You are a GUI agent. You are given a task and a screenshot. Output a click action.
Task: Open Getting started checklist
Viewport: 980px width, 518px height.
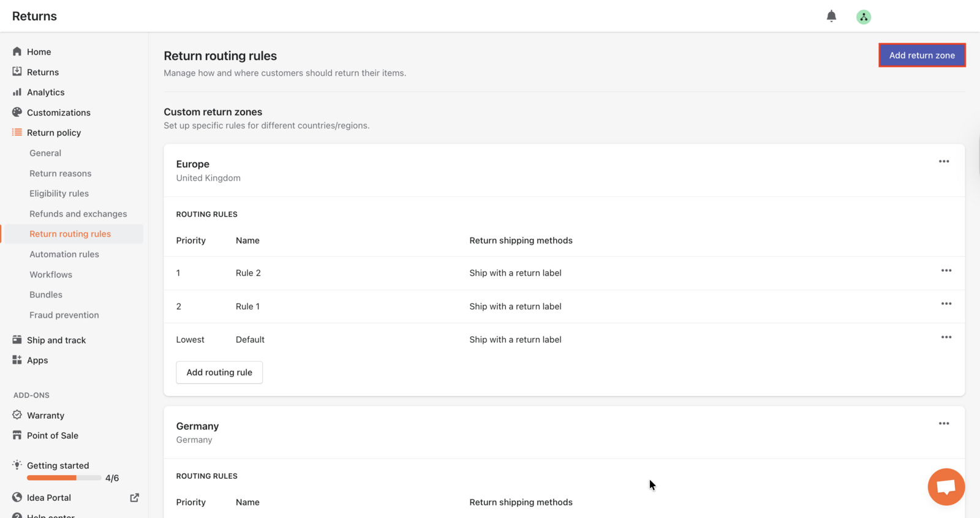point(58,465)
